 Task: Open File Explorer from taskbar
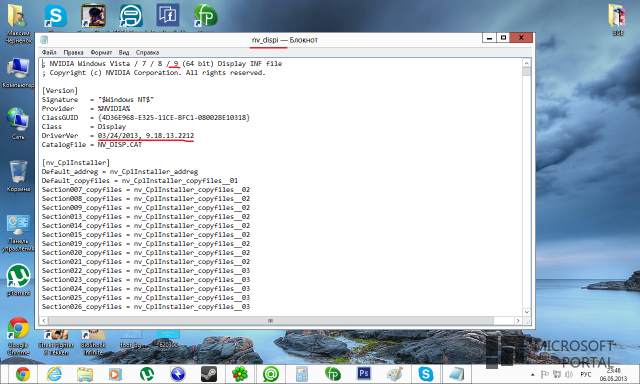coord(85,374)
